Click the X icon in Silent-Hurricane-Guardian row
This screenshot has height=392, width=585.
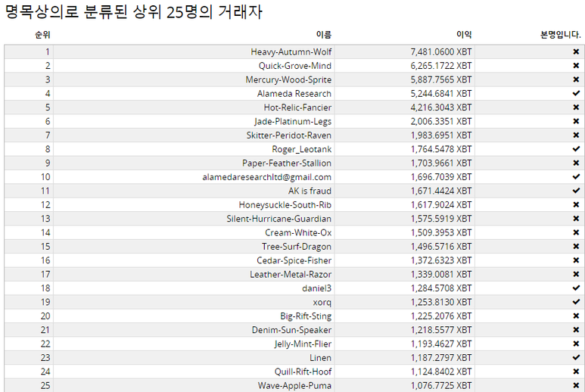[576, 219]
